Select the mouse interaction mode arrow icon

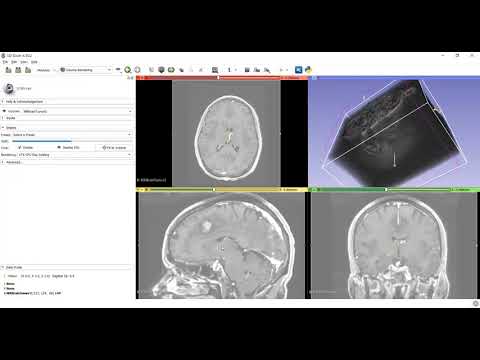coord(229,70)
